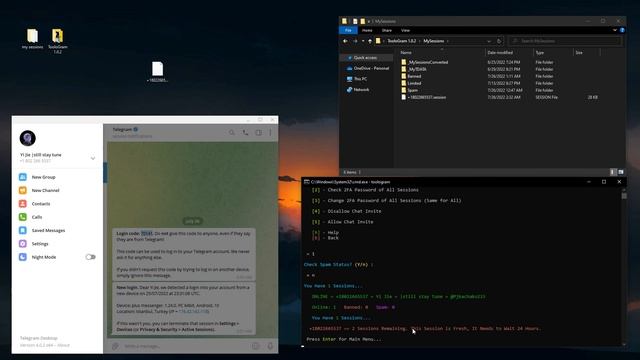This screenshot has width=640, height=360.
Task: Toggle the chat side panel icon
Action: click(x=258, y=132)
